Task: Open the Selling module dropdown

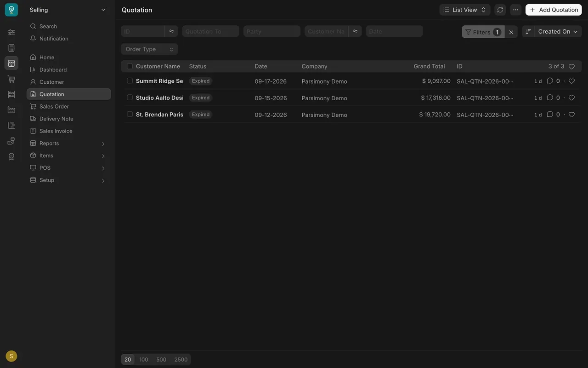Action: (68, 10)
